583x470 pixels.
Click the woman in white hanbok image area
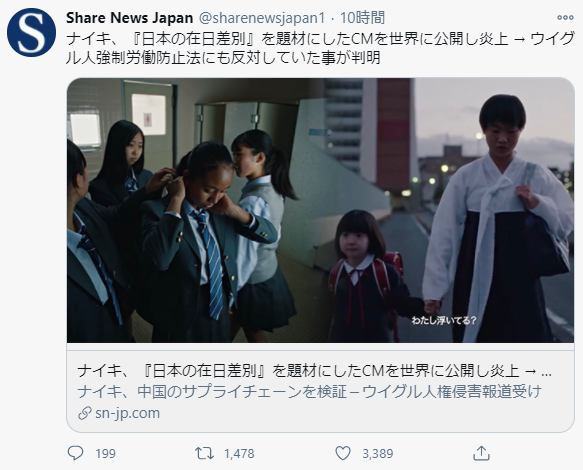tap(498, 219)
